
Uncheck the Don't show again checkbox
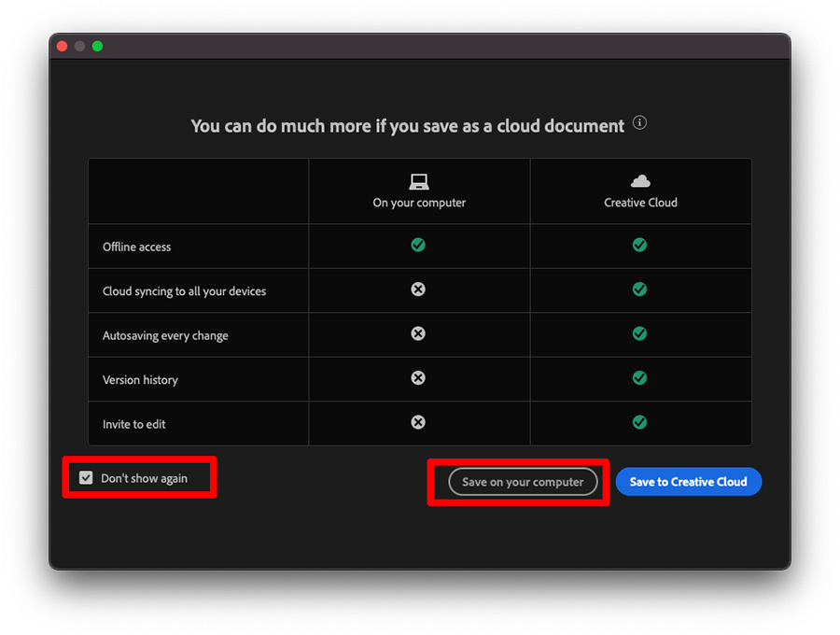[x=86, y=477]
